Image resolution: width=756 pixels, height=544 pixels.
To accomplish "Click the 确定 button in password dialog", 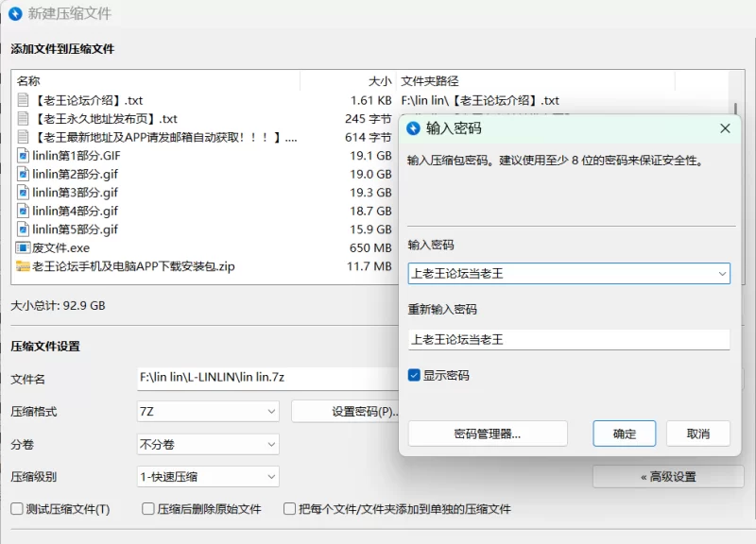I will pyautogui.click(x=625, y=433).
